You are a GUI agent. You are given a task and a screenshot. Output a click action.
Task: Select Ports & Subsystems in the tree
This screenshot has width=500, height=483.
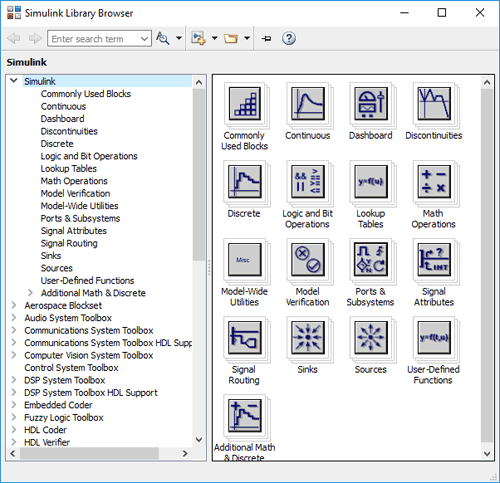pos(80,218)
